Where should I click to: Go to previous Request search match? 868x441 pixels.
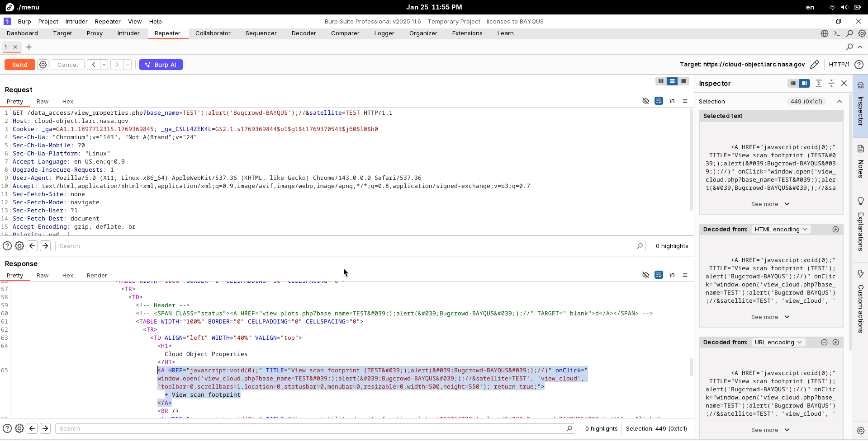pos(32,246)
